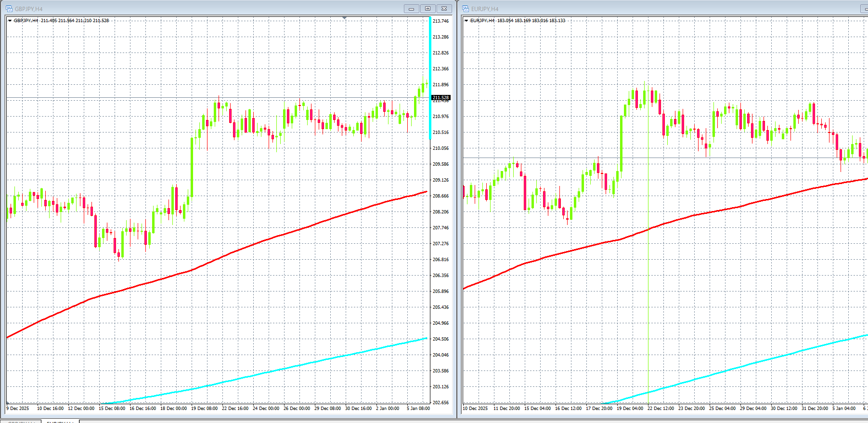Click the GBPJPY,H4 window title text
The width and height of the screenshot is (868, 423).
point(28,9)
